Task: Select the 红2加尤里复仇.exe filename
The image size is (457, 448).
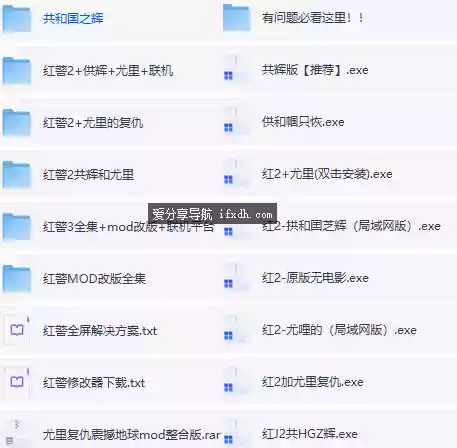Action: click(313, 382)
